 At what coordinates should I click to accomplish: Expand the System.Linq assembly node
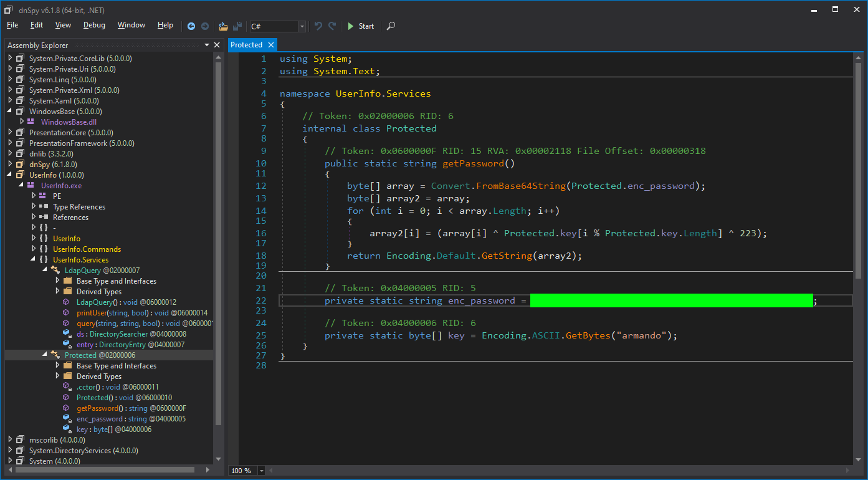point(10,79)
